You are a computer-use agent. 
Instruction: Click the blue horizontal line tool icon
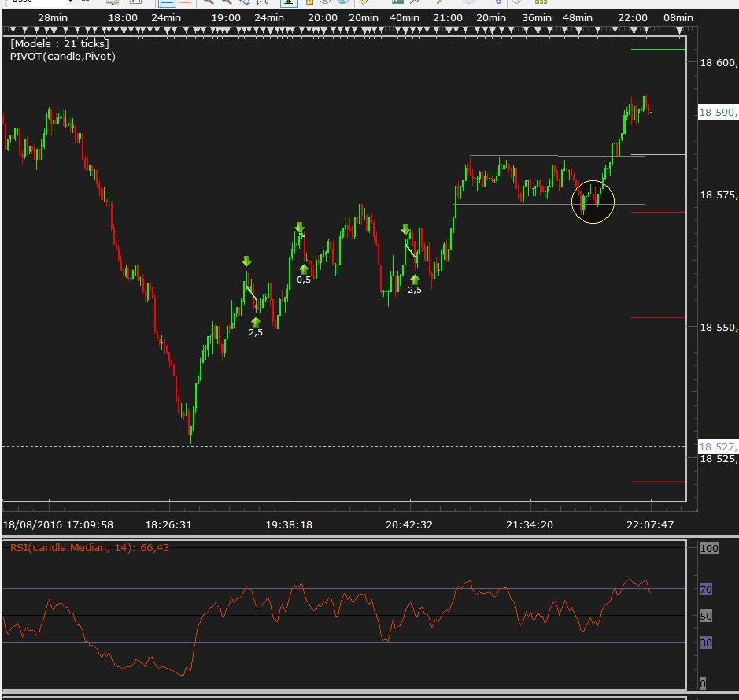coord(166,3)
